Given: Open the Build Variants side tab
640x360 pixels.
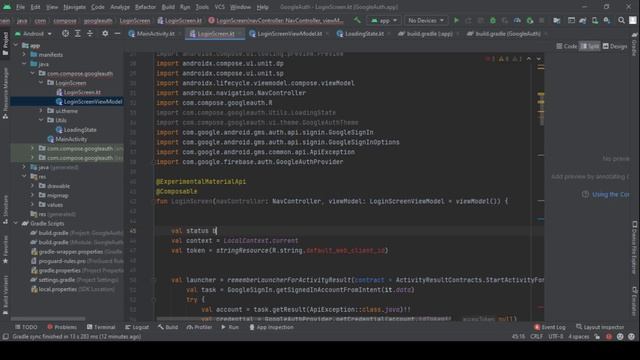Looking at the screenshot, I should pos(5,295).
